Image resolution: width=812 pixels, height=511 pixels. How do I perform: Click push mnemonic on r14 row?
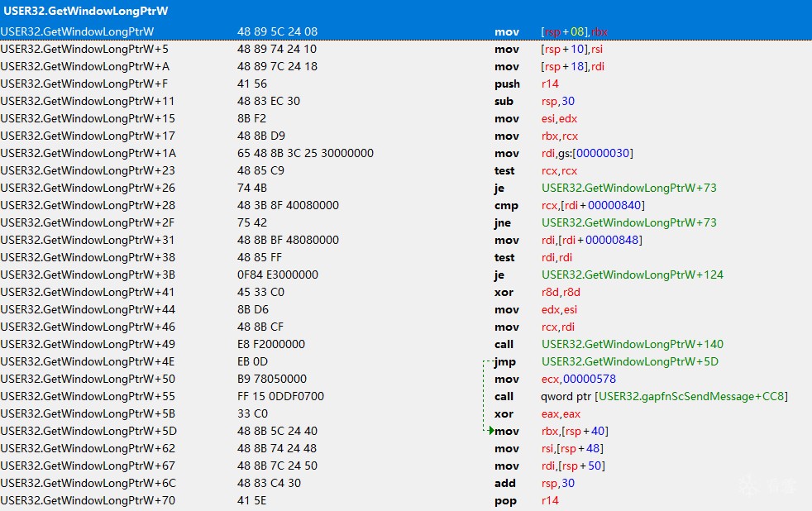(x=506, y=84)
